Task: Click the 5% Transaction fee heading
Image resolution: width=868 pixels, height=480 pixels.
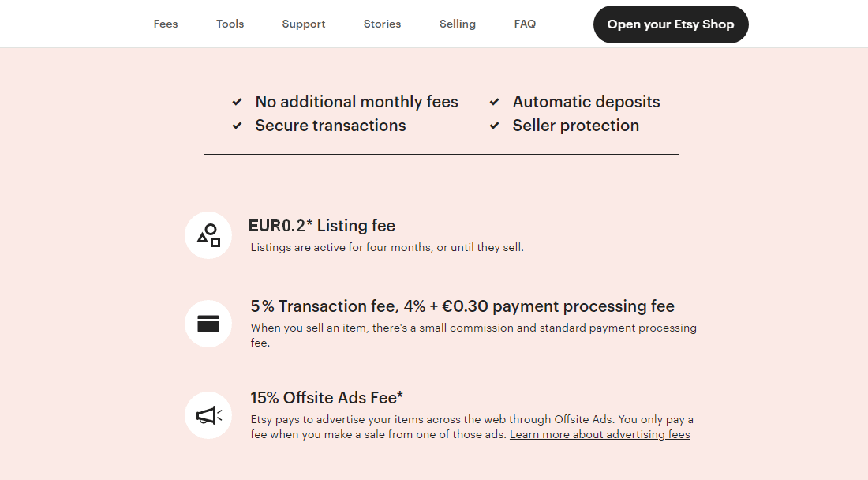Action: (x=462, y=306)
